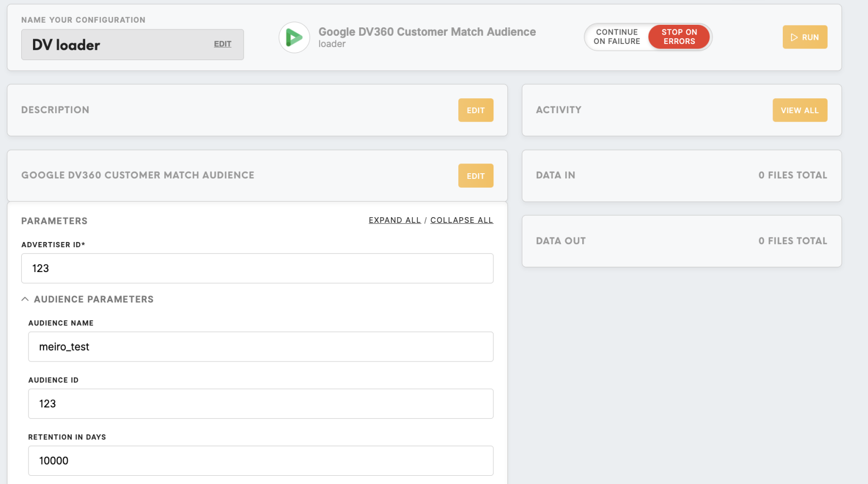
Task: Expand all parameters
Action: click(395, 220)
